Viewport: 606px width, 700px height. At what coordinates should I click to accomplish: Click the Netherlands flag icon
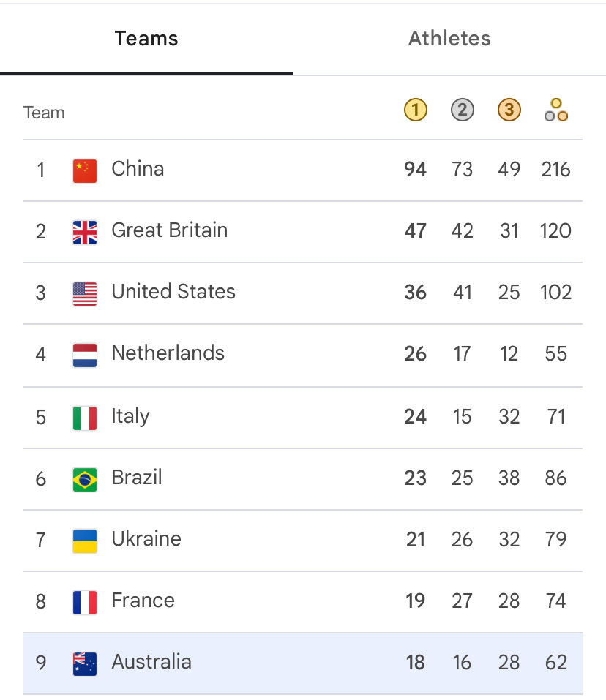click(x=85, y=355)
